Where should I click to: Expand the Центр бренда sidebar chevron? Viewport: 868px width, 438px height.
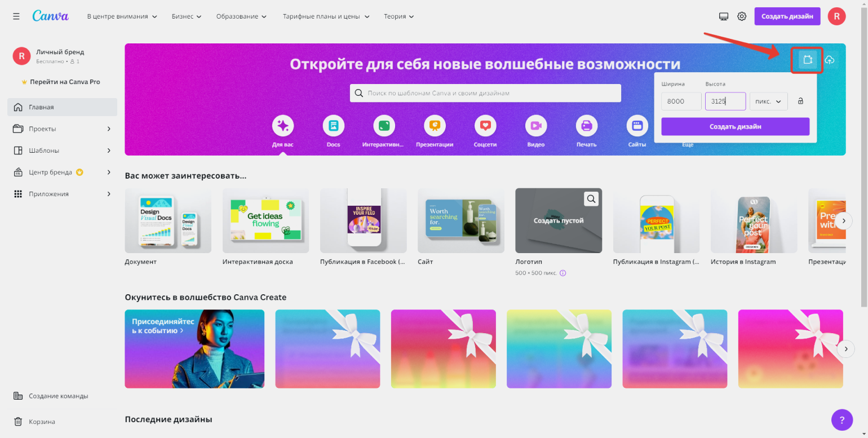[x=109, y=172]
